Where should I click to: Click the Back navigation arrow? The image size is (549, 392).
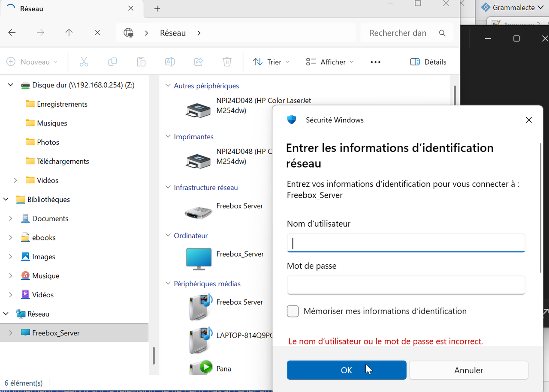[12, 33]
